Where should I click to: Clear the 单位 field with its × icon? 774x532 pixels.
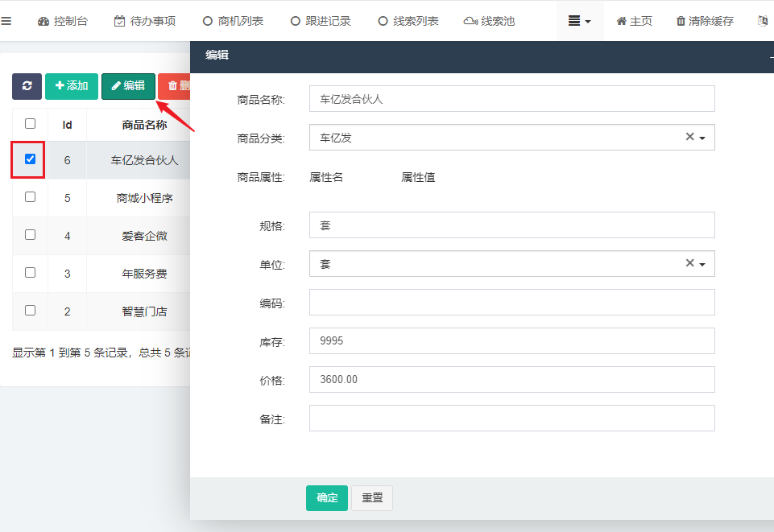(x=689, y=262)
